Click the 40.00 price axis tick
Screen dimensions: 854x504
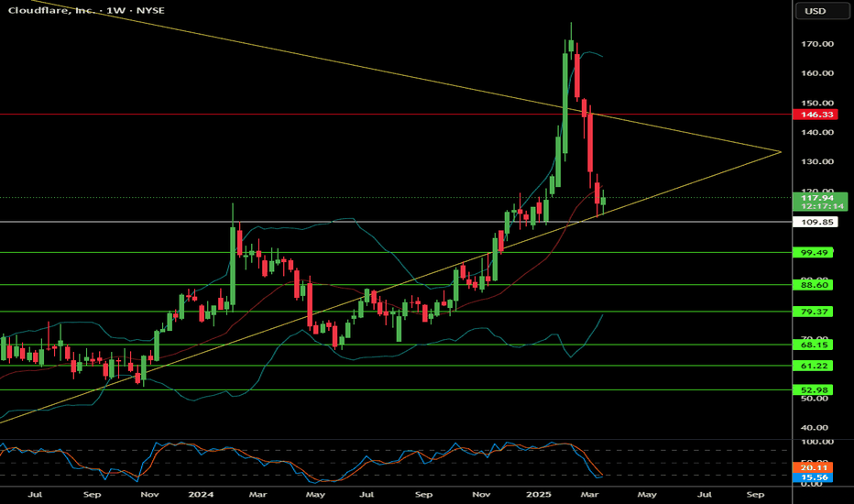(815, 428)
